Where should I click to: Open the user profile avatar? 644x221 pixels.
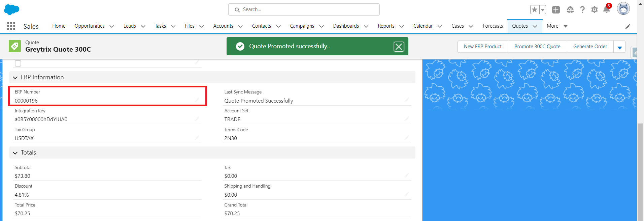click(x=623, y=9)
